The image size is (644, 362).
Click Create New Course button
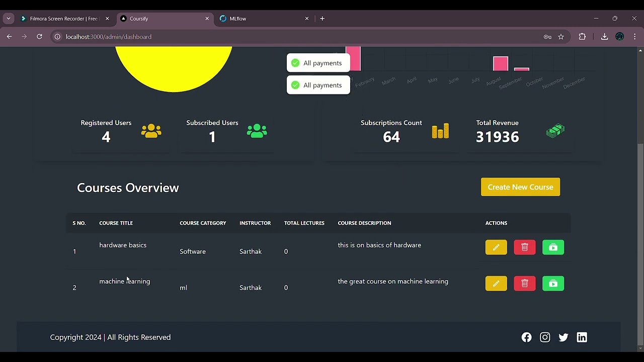coord(520,187)
